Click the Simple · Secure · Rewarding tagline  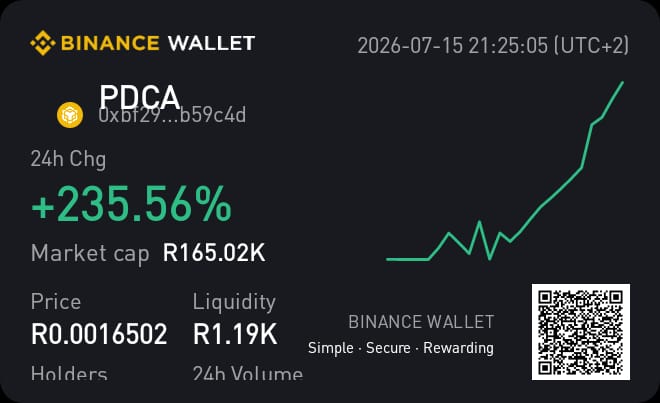401,348
